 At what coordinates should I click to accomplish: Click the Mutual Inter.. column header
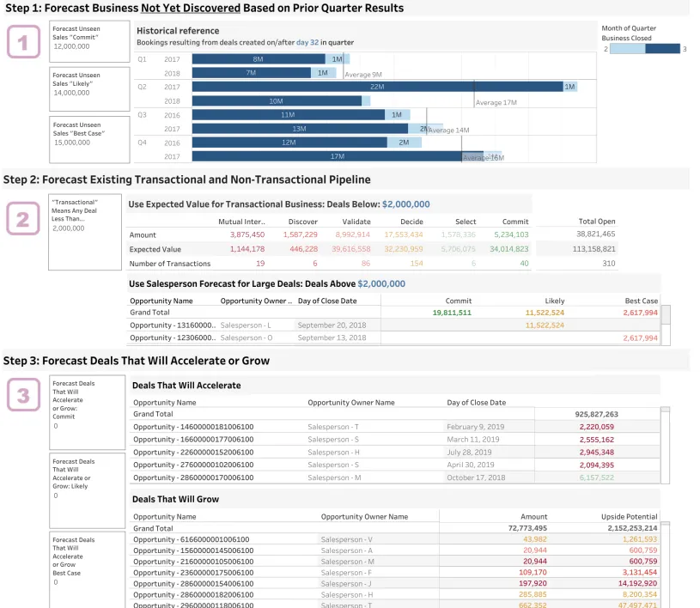click(x=241, y=222)
